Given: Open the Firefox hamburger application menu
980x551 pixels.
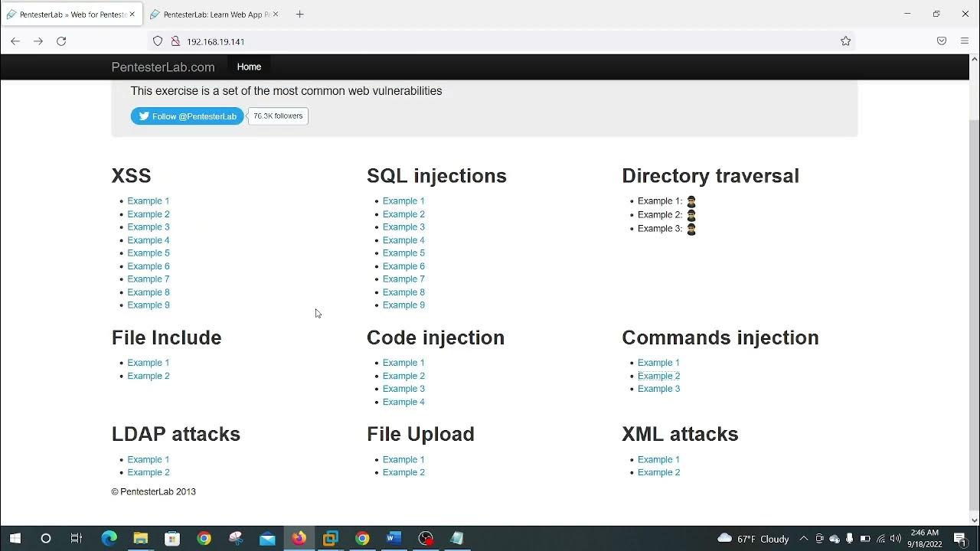Looking at the screenshot, I should pos(965,41).
